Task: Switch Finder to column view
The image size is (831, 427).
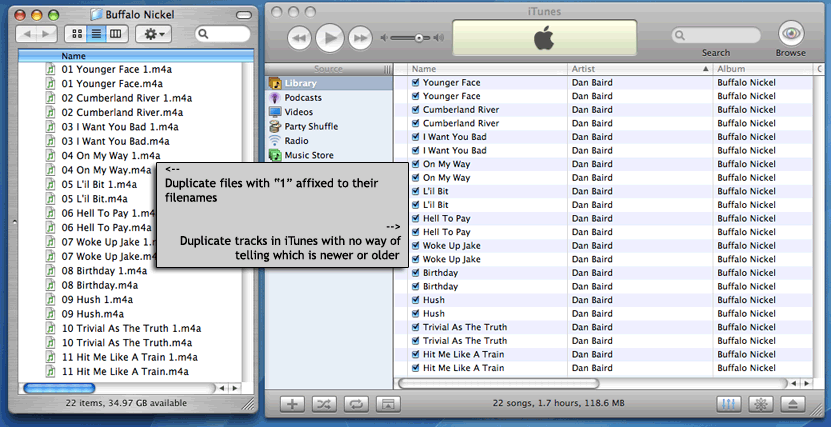Action: pos(116,34)
